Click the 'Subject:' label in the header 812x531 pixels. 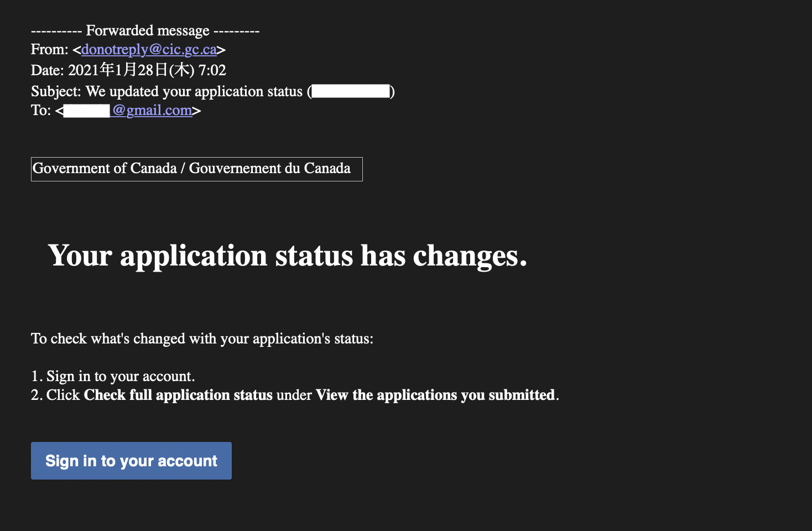coord(56,91)
